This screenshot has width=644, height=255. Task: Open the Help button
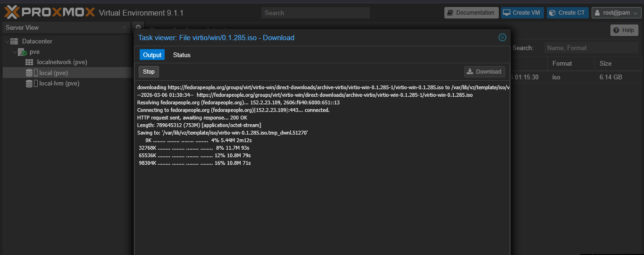[x=624, y=30]
